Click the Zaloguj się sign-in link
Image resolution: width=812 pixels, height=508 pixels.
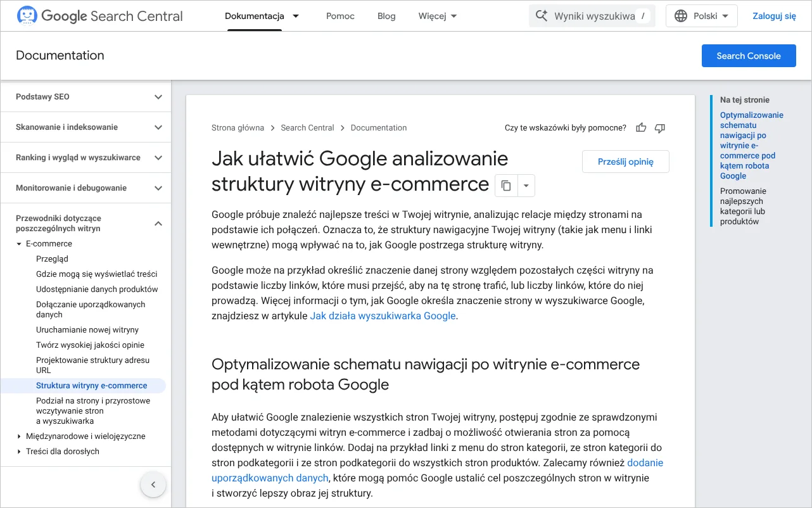(774, 16)
